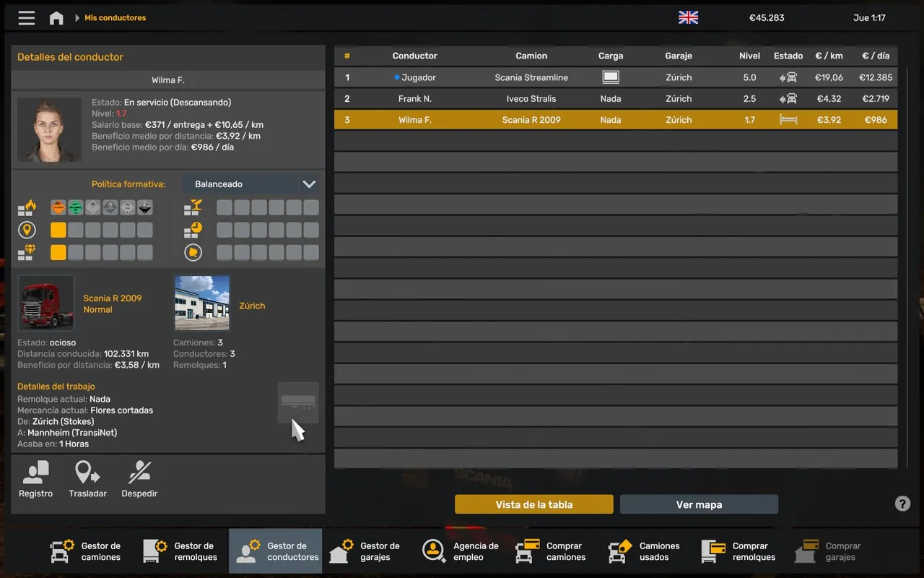Select Wilma F. in the drivers table
The height and width of the screenshot is (578, 924).
click(415, 120)
